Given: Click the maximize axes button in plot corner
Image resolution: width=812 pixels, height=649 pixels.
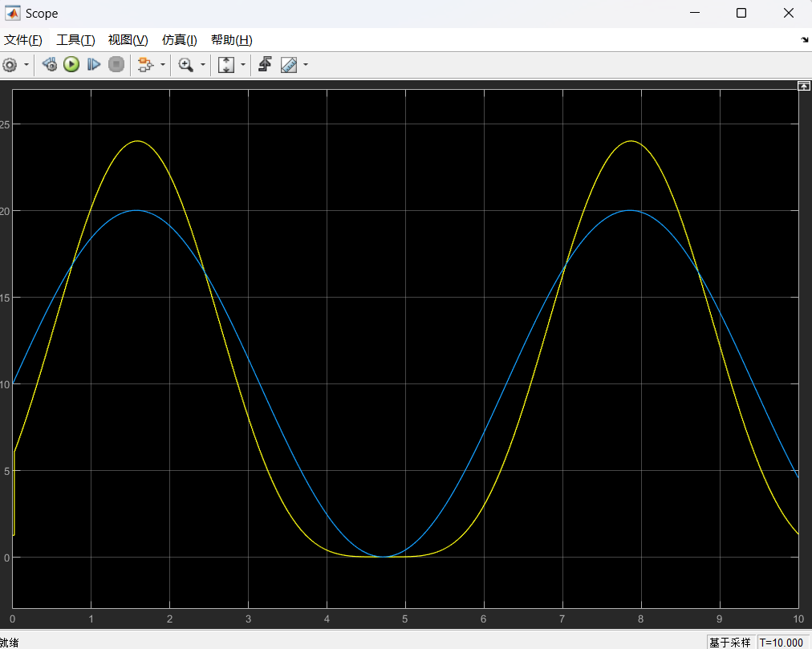Looking at the screenshot, I should (x=803, y=86).
